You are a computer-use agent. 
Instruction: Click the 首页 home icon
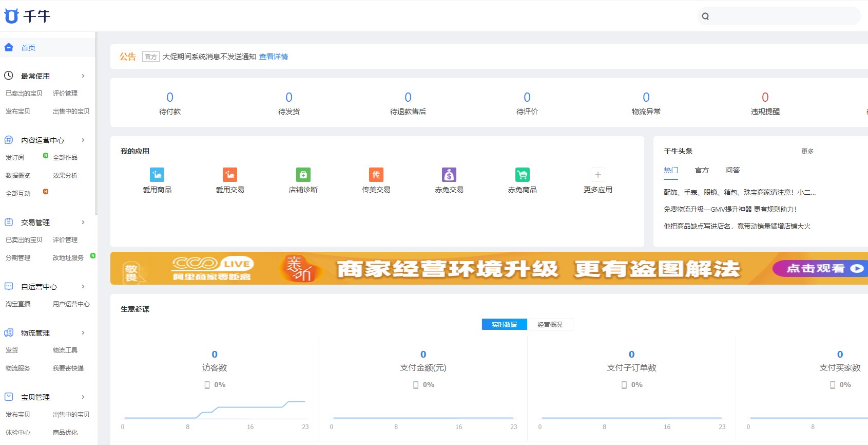pos(9,47)
